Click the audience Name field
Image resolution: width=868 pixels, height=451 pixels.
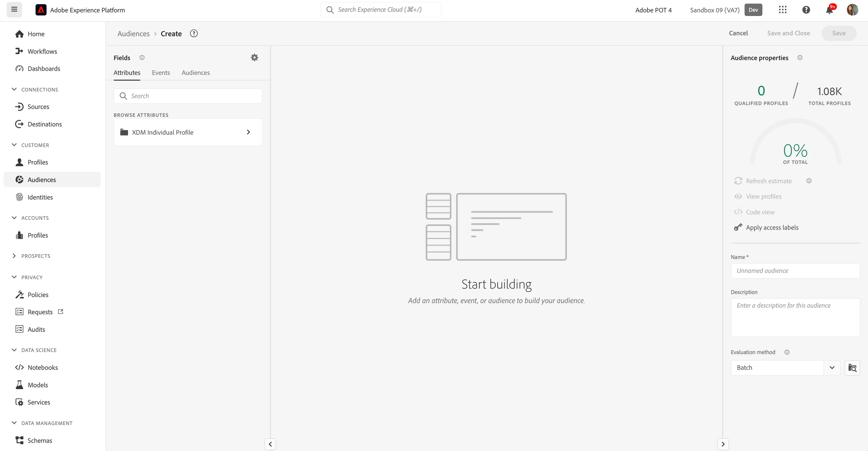coord(795,271)
